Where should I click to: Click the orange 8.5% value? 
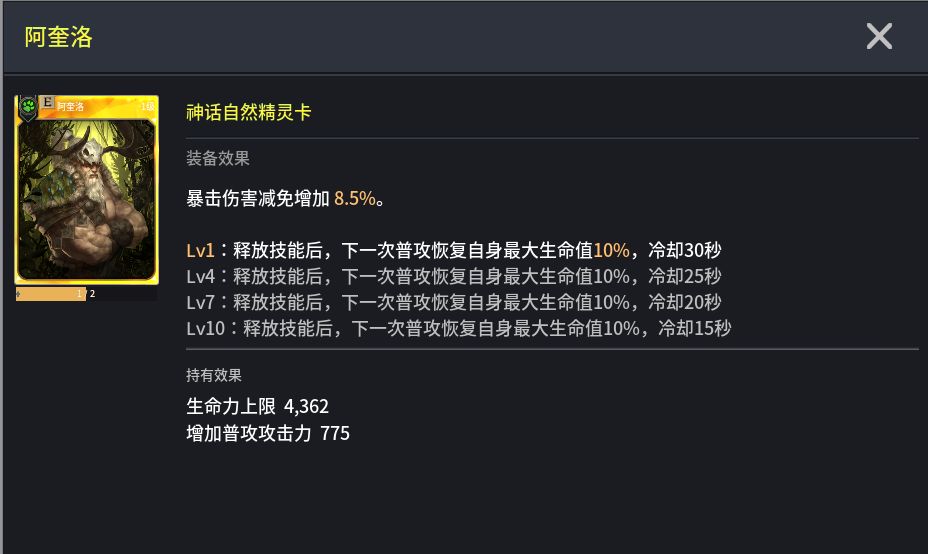click(355, 198)
